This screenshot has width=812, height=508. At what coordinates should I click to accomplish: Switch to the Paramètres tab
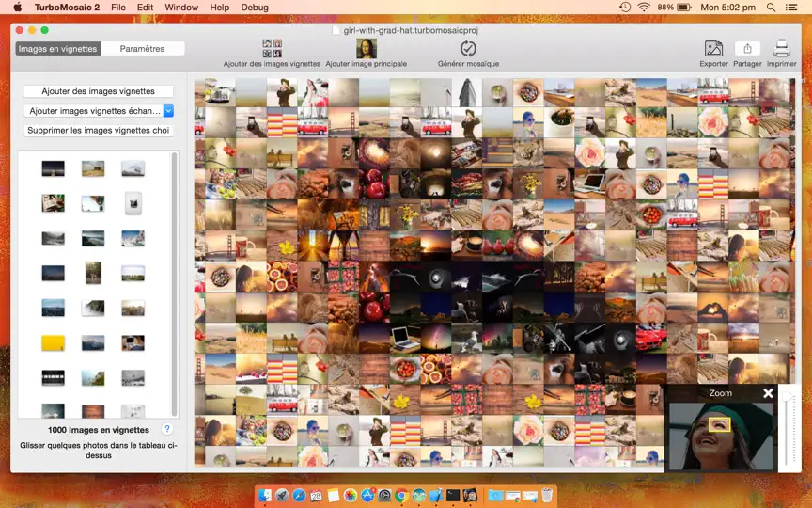coord(143,49)
